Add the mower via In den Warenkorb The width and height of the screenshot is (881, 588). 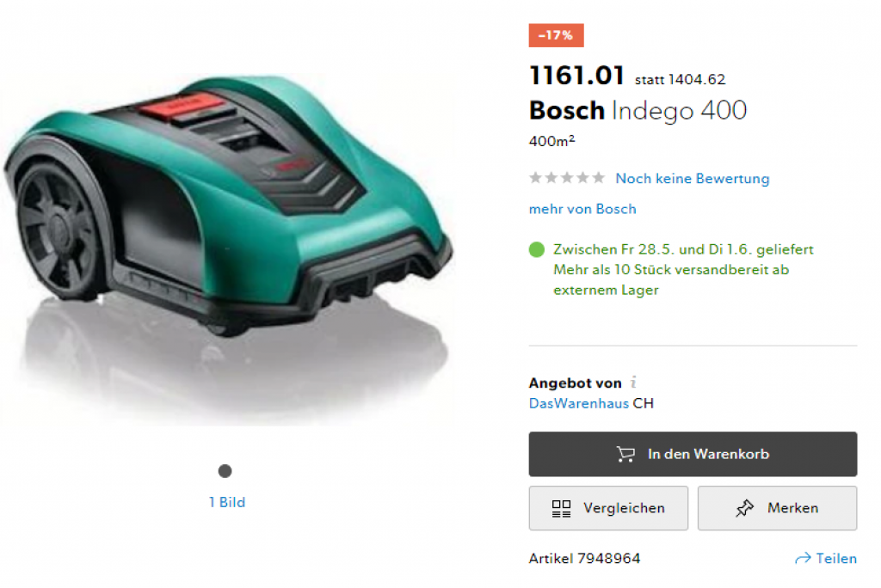[693, 454]
